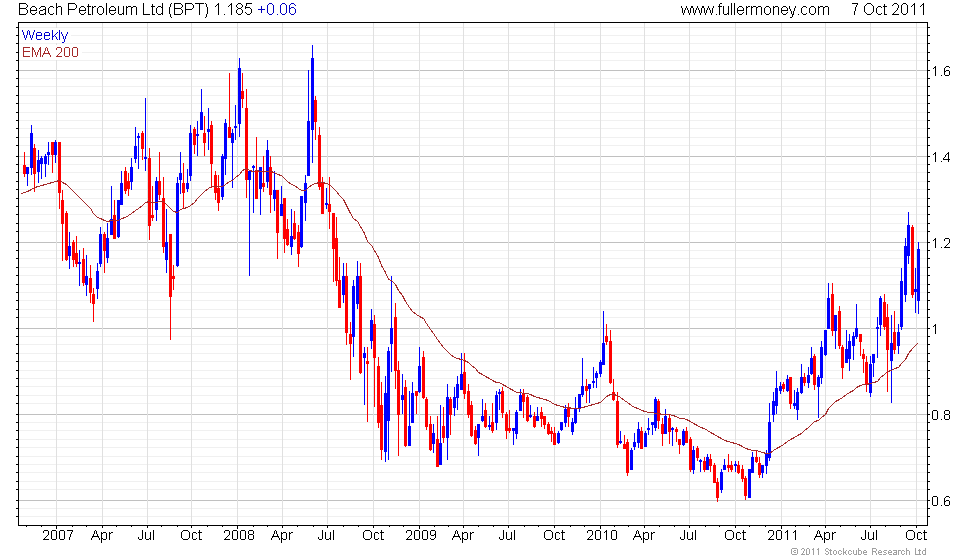Click the 0.6 price axis label
This screenshot has width=980, height=560.
941,501
